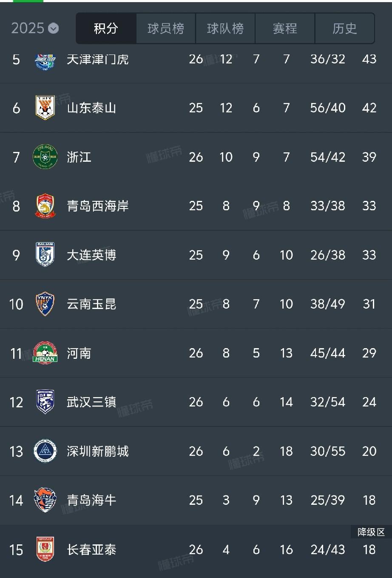Tap the 大连英博 team crest
Image resolution: width=392 pixels, height=578 pixels.
[45, 255]
